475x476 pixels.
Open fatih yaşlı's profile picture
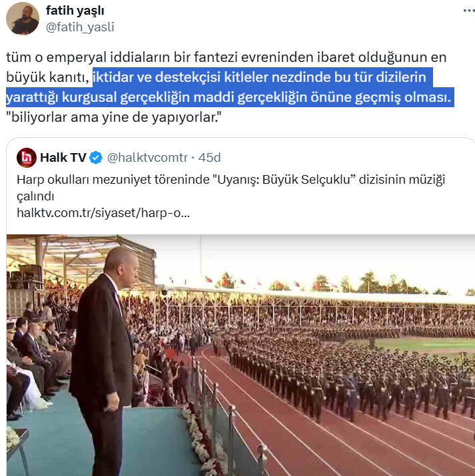click(x=23, y=19)
